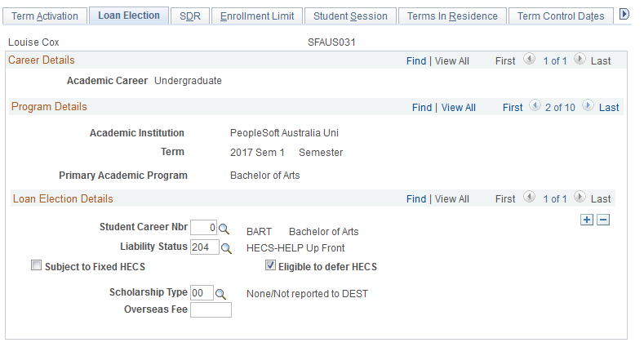The width and height of the screenshot is (644, 356).
Task: Click the add row plus icon
Action: (588, 220)
